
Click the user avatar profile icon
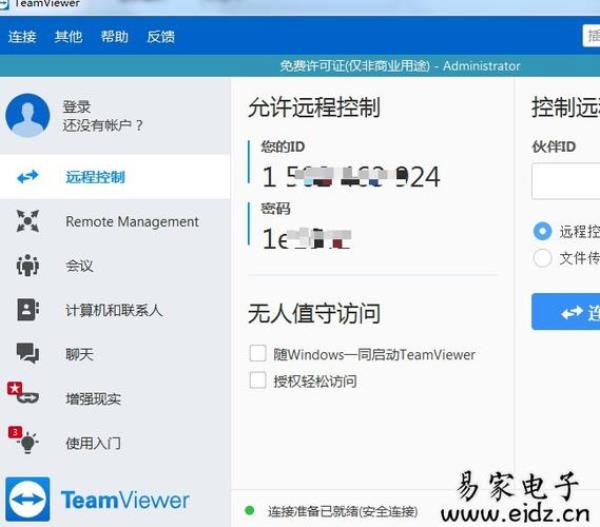point(28,115)
